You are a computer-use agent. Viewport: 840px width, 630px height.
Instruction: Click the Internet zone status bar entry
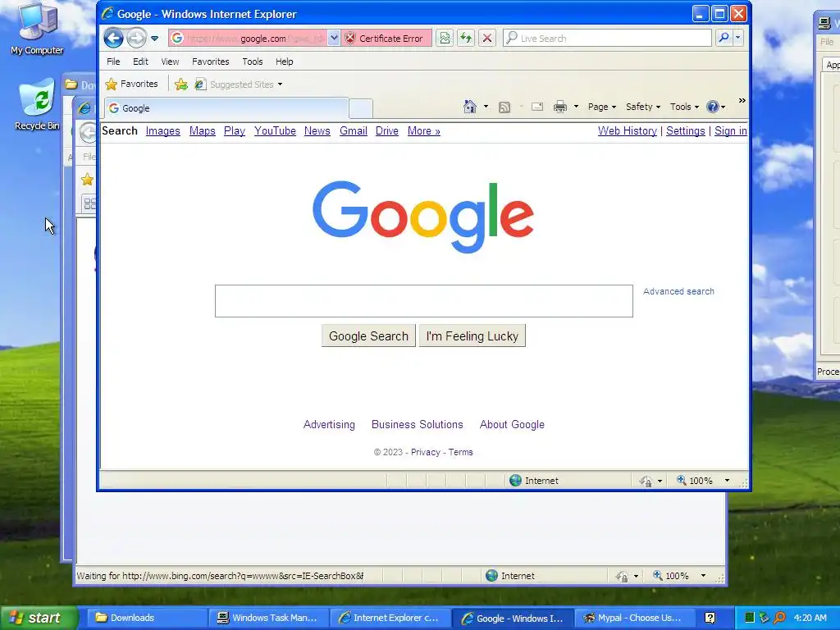(x=534, y=481)
